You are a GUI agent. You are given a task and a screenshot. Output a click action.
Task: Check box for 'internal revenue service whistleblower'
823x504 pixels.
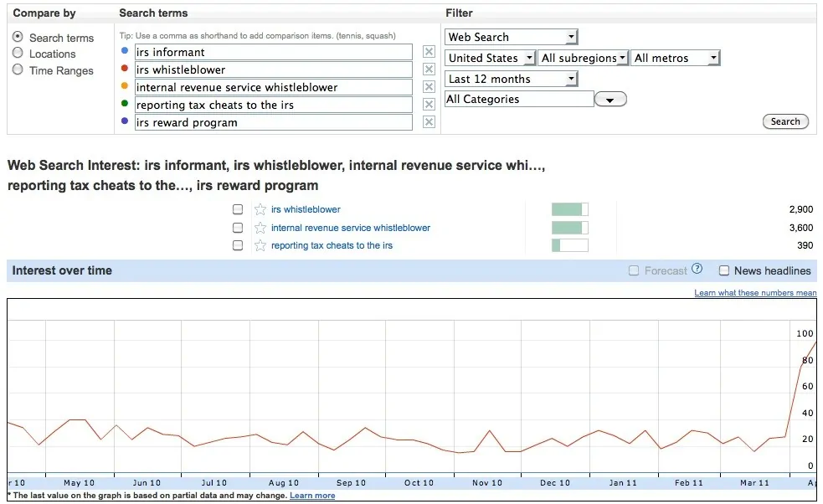click(238, 228)
